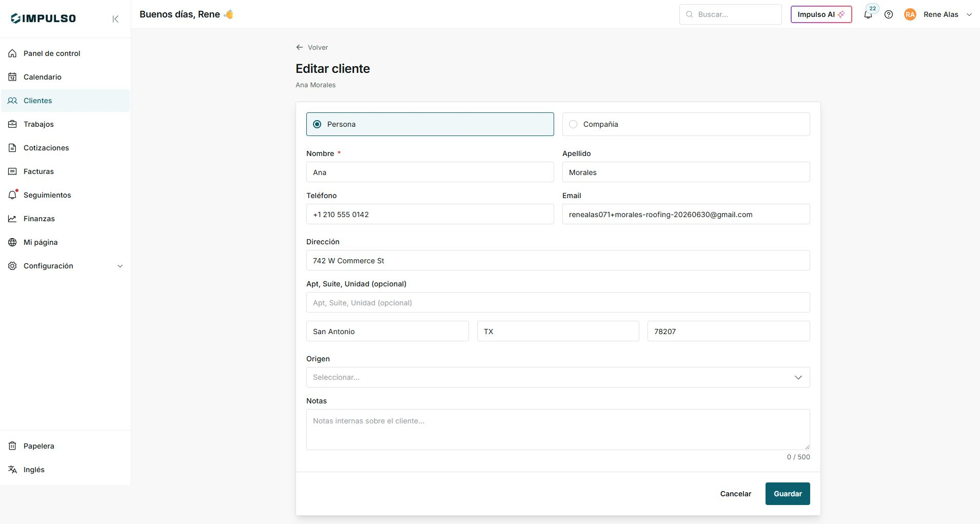Click the Volver back link
This screenshot has width=980, height=524.
312,47
